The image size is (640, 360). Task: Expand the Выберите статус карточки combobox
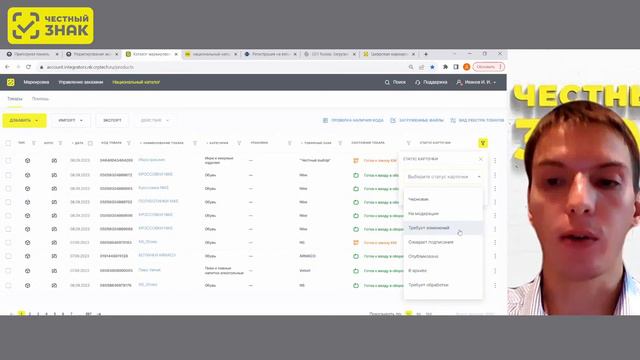point(444,177)
